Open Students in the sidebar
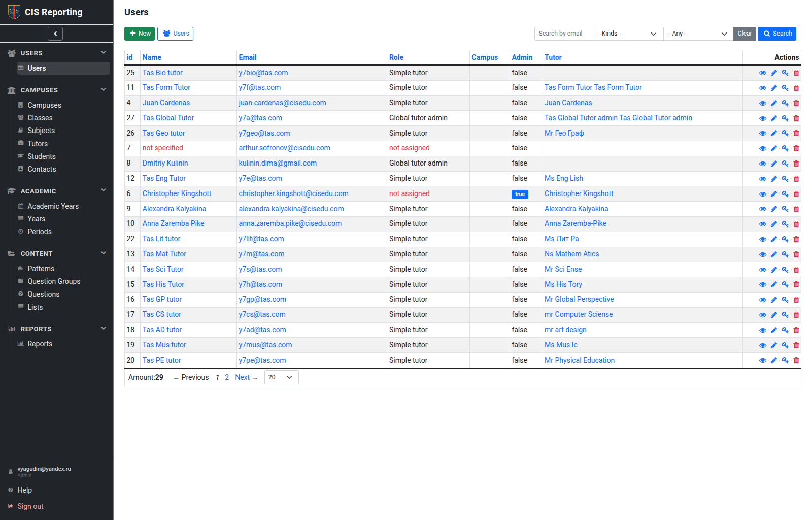The height and width of the screenshot is (520, 812). click(x=42, y=156)
